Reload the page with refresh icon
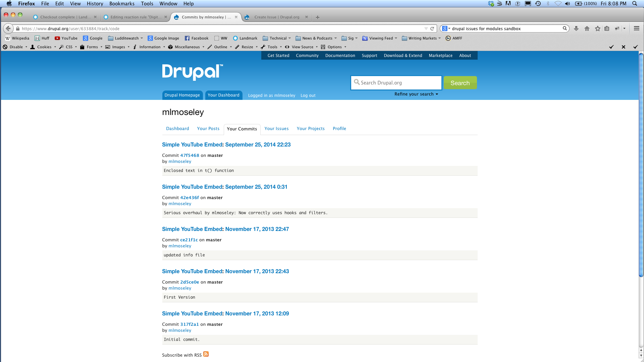This screenshot has width=644, height=362. (x=432, y=28)
